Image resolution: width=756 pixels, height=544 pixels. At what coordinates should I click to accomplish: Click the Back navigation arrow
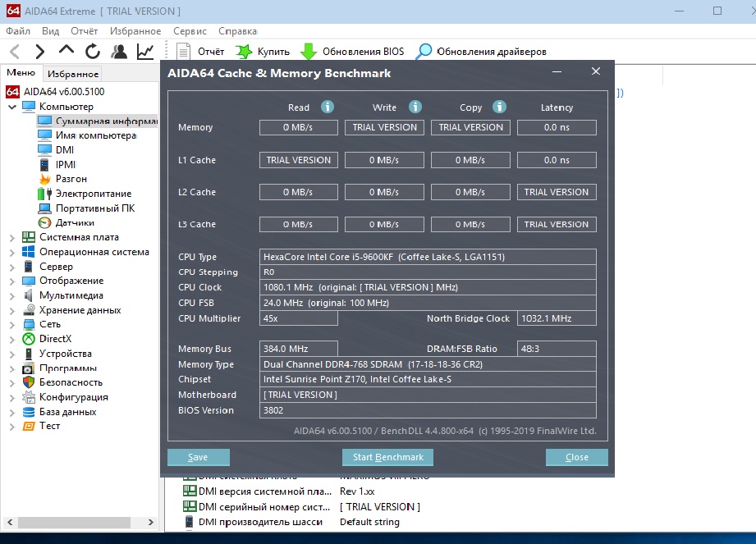point(15,51)
